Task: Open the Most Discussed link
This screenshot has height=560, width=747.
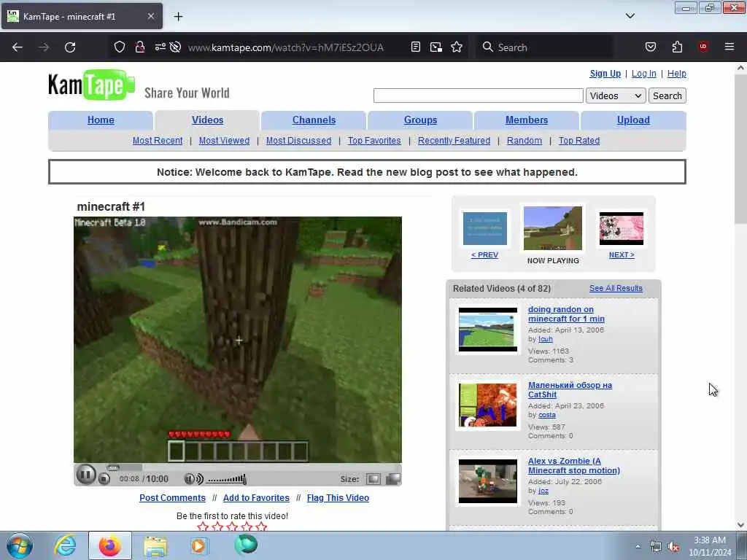Action: (298, 141)
